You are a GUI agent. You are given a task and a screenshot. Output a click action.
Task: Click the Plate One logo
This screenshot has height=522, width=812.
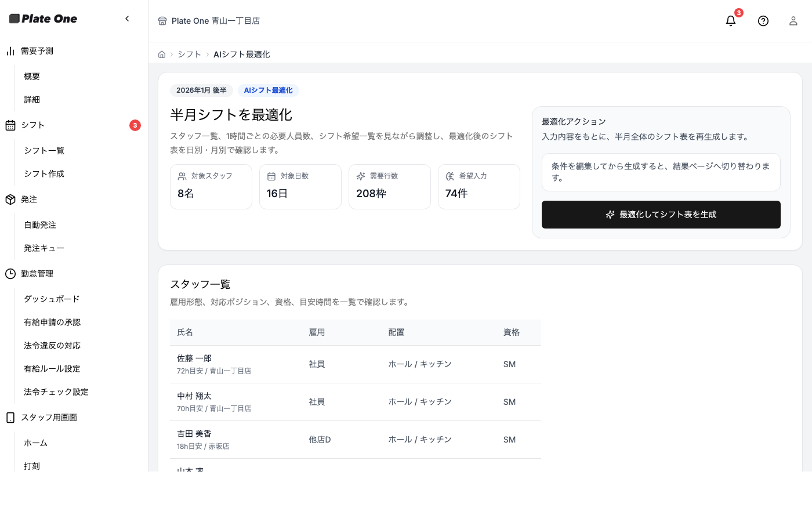[43, 19]
